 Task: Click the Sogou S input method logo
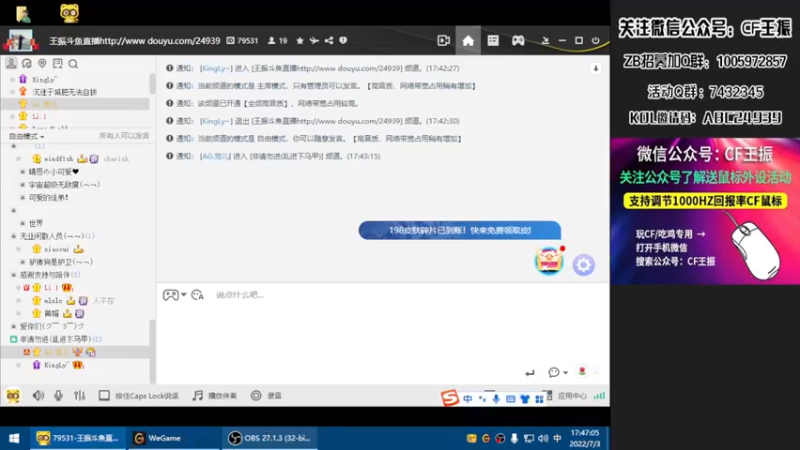tap(449, 397)
